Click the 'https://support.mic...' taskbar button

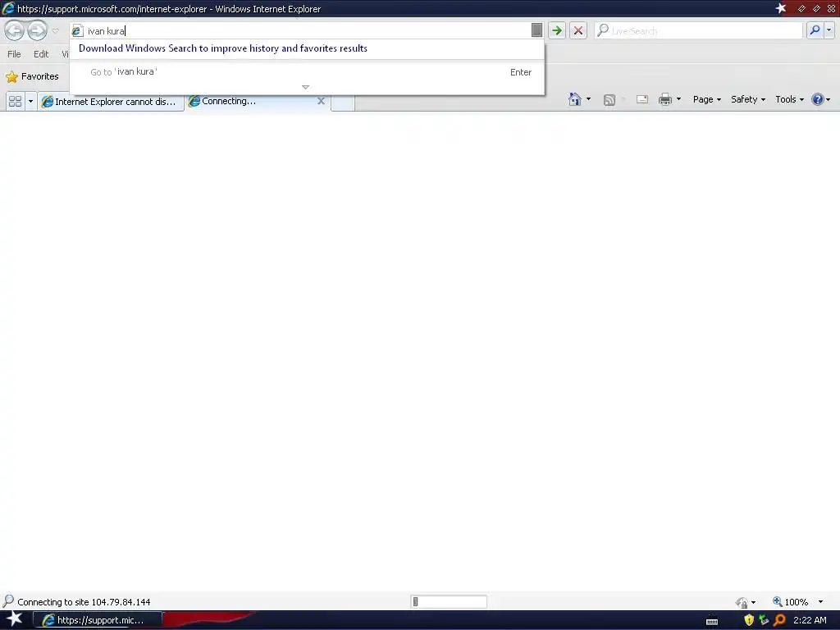coord(98,620)
